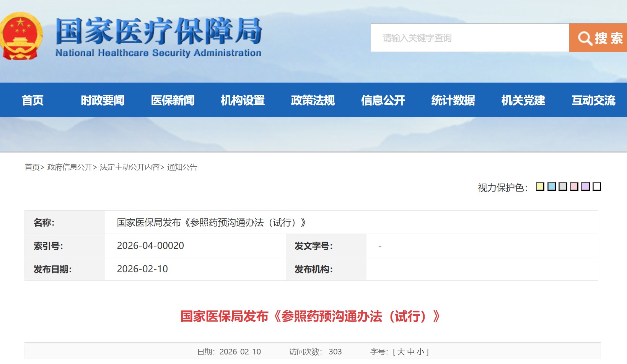The image size is (627, 364).
Task: Select the 首页 navigation menu item
Action: click(x=32, y=100)
